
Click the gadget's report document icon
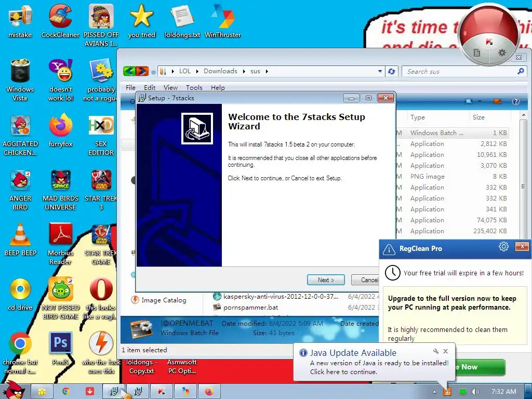(x=477, y=52)
